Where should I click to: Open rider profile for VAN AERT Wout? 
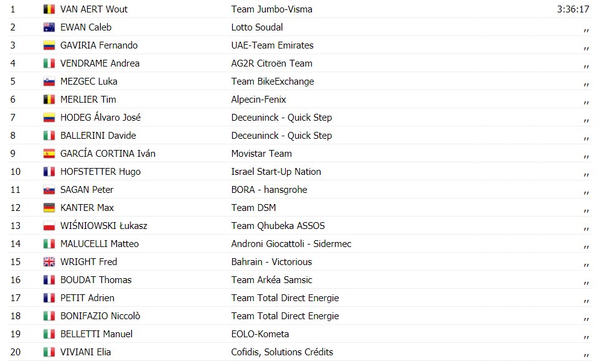click(94, 9)
